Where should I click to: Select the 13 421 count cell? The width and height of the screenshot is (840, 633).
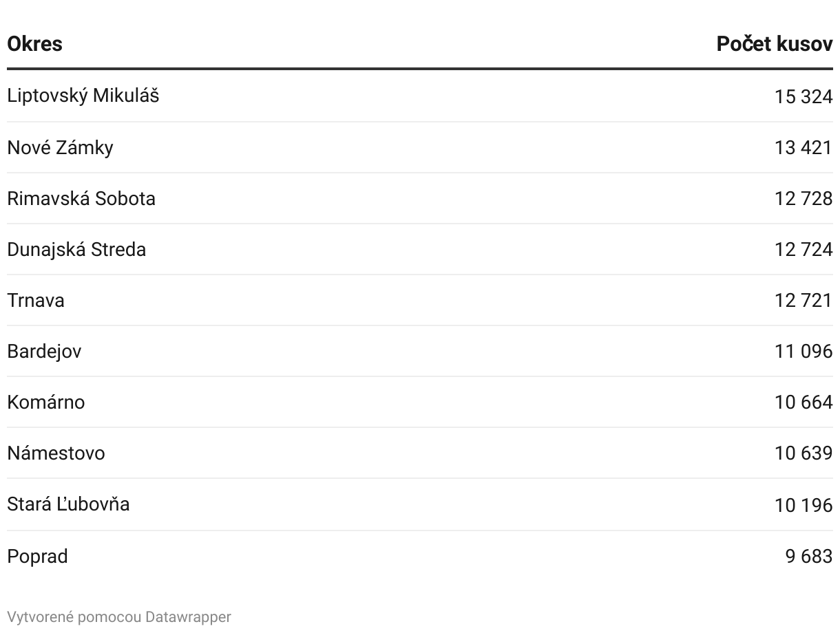[803, 148]
